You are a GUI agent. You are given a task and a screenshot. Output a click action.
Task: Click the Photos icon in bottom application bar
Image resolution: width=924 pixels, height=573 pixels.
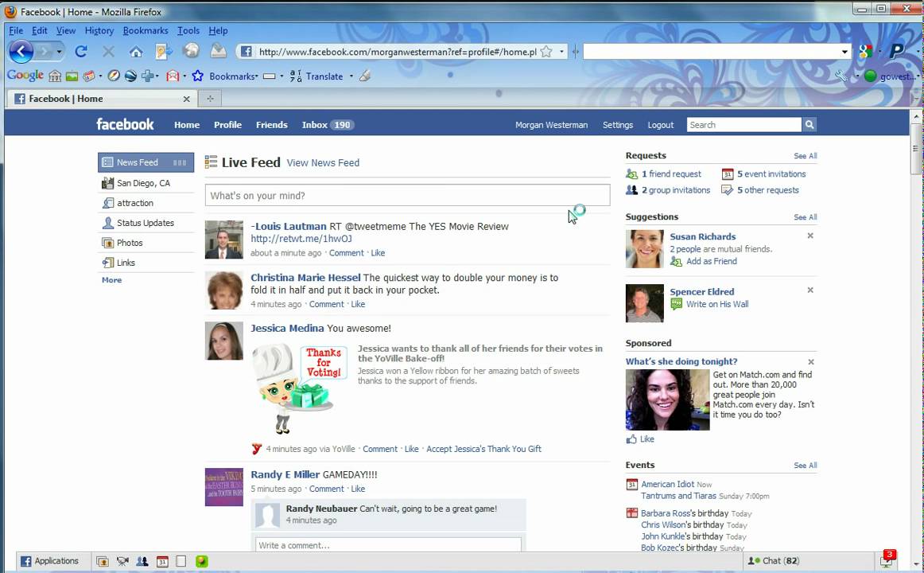103,561
